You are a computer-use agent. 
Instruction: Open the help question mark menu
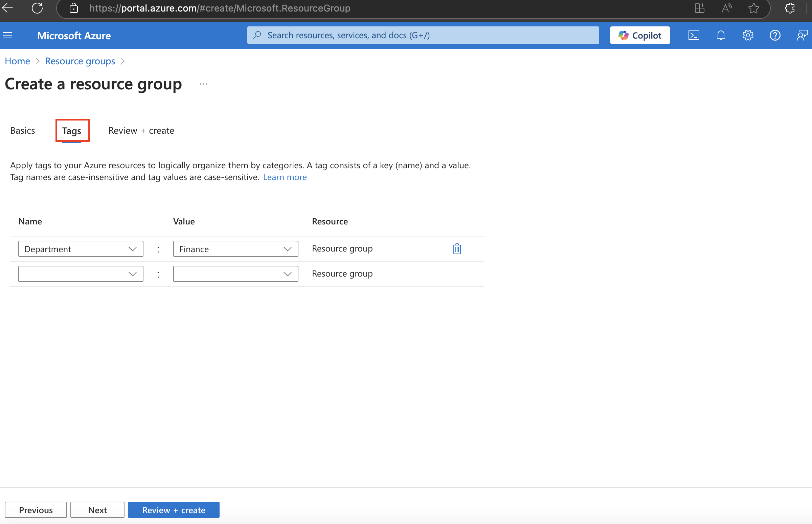(x=774, y=36)
